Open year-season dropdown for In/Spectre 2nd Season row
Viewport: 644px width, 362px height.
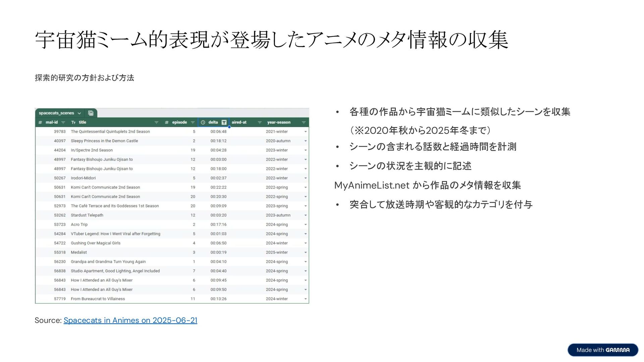coord(305,150)
